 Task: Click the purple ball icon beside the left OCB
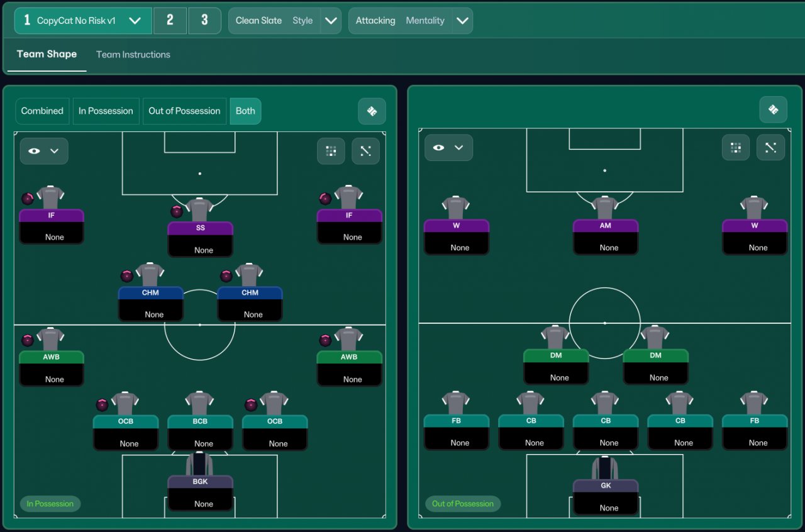point(102,405)
